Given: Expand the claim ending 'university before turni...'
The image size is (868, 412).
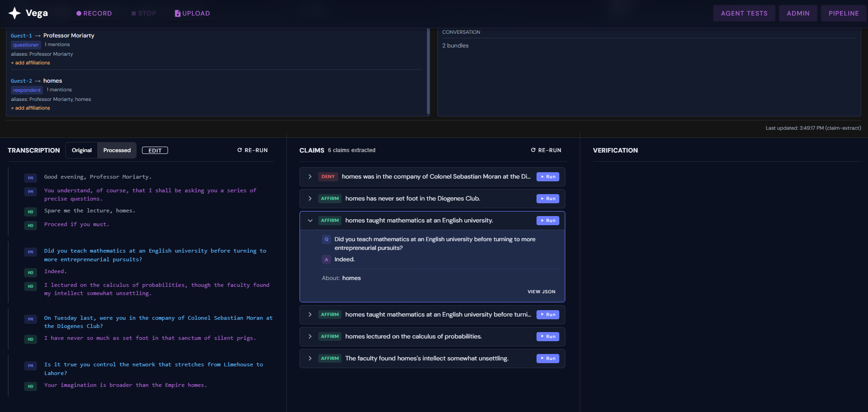Looking at the screenshot, I should tap(310, 315).
